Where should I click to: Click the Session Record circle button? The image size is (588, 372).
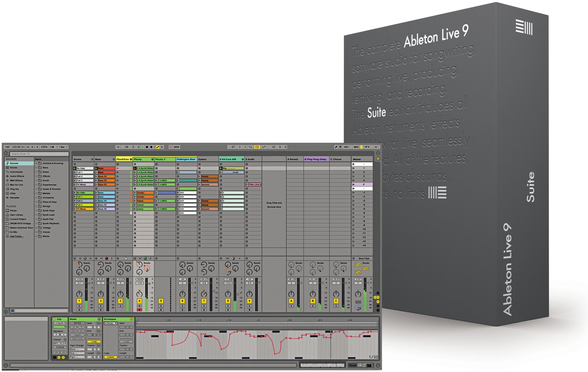[x=171, y=147]
